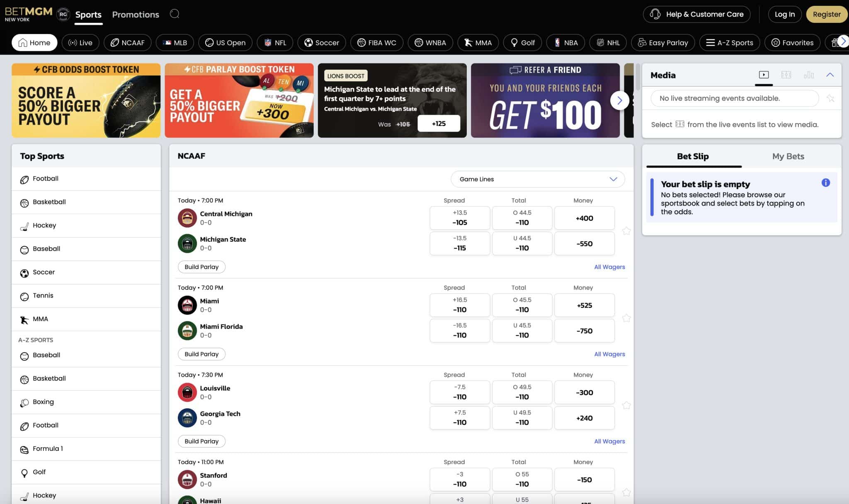The height and width of the screenshot is (504, 849).
Task: Click the +125 Lions Boost odds
Action: (439, 123)
